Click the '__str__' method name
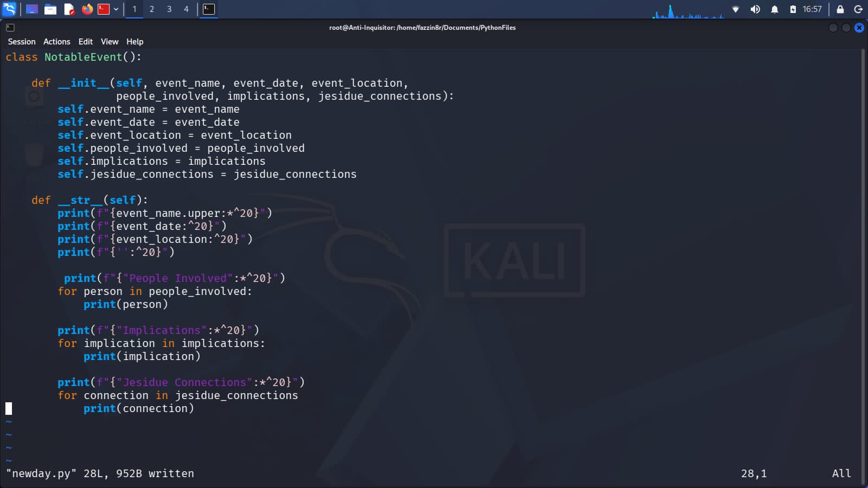The height and width of the screenshot is (488, 868). coord(80,200)
